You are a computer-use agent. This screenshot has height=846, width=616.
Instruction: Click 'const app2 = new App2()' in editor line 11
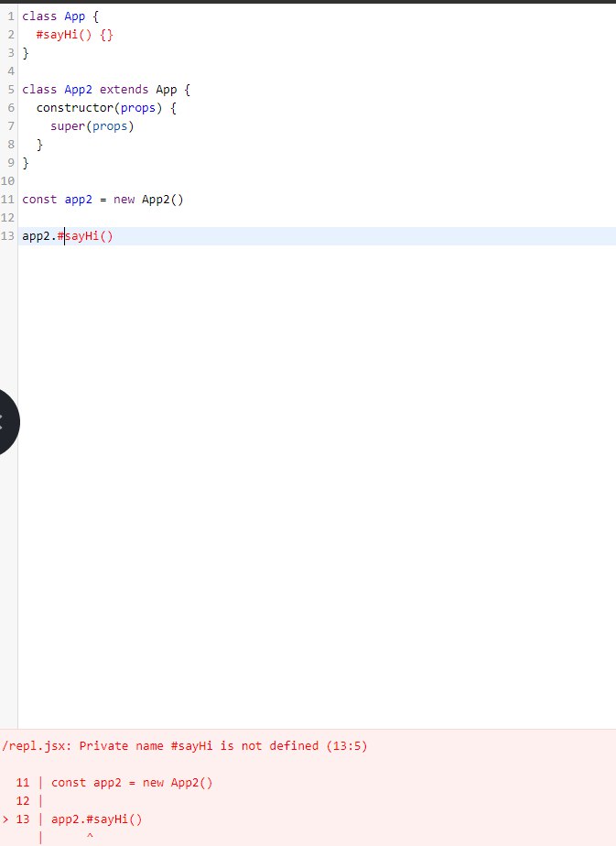[103, 200]
